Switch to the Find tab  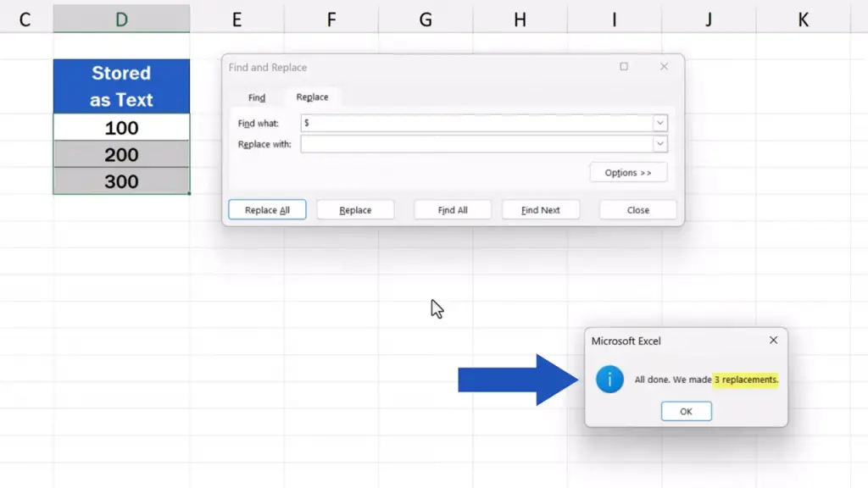pyautogui.click(x=257, y=97)
